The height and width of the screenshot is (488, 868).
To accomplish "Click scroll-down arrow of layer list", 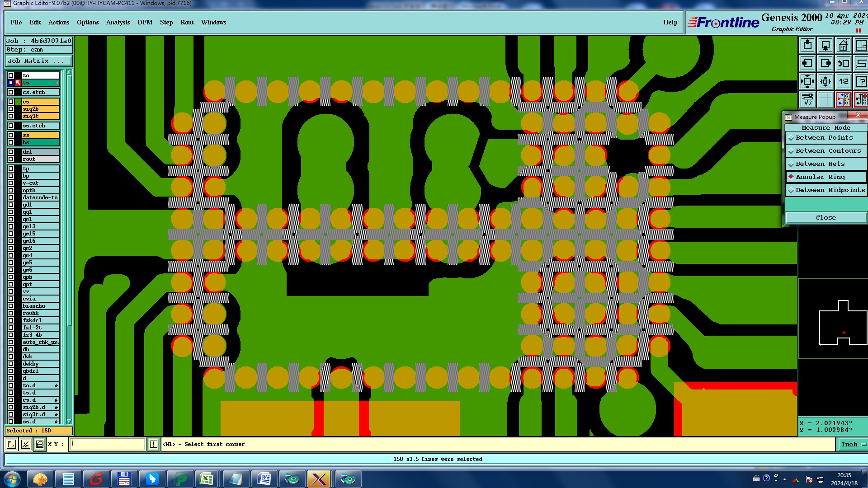I will click(x=69, y=421).
